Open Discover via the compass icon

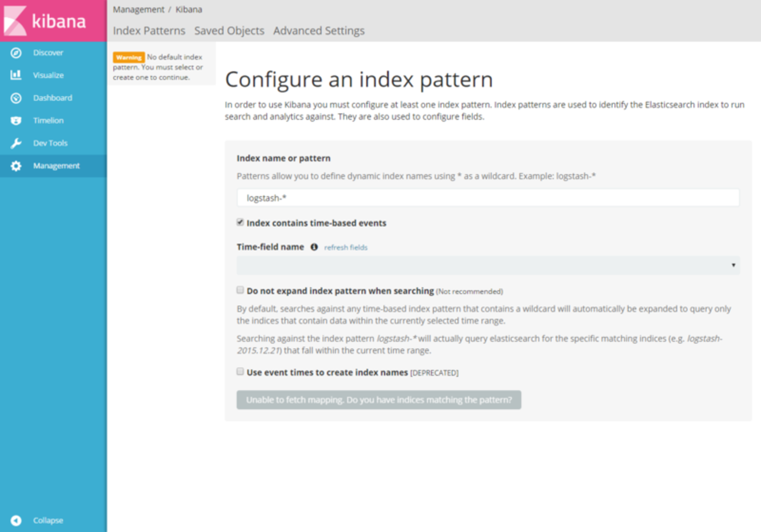coord(16,53)
